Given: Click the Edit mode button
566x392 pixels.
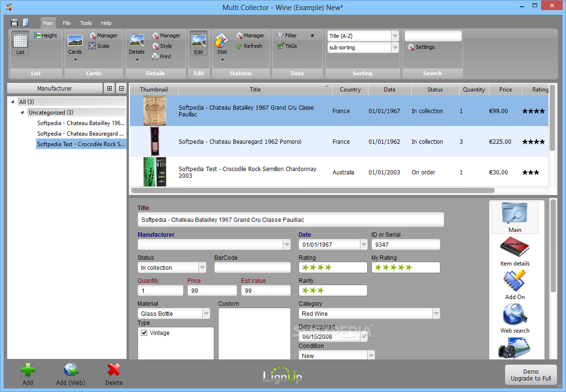Looking at the screenshot, I should click(198, 44).
